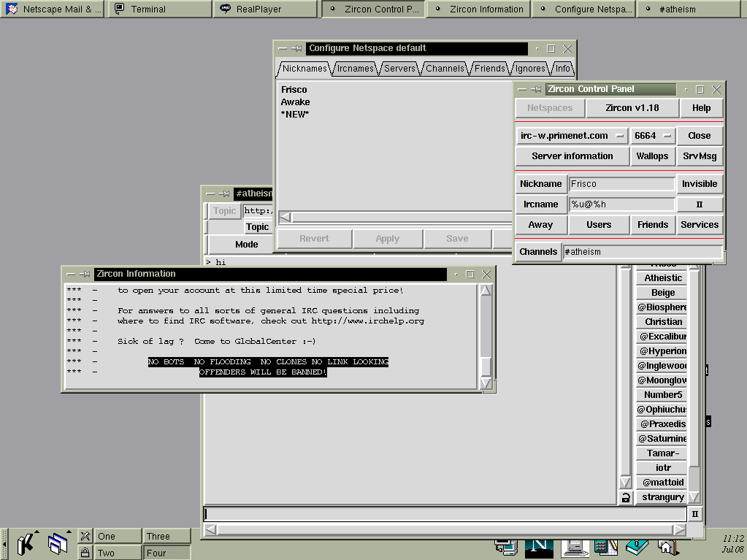Click the Server information button
The width and height of the screenshot is (747, 560).
pyautogui.click(x=572, y=156)
